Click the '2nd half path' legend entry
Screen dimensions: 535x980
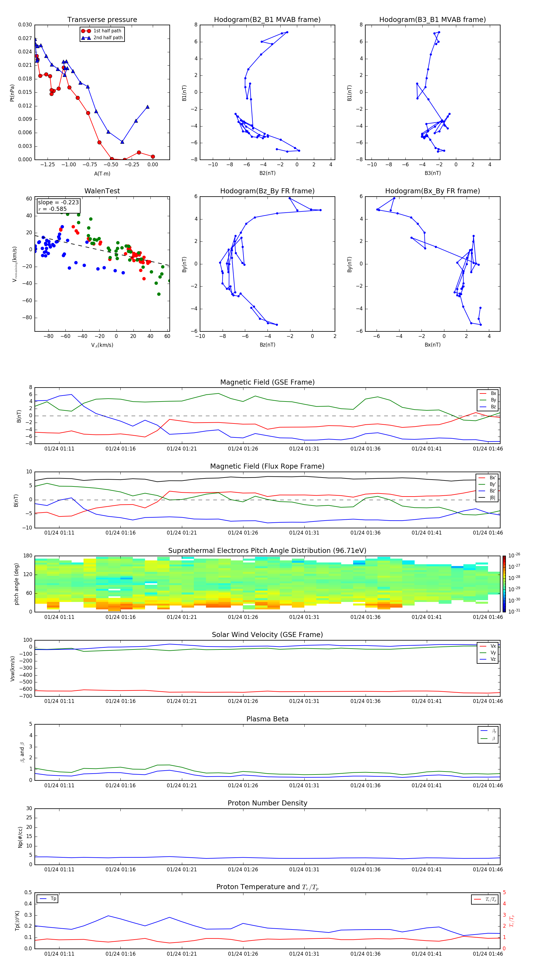[x=102, y=38]
